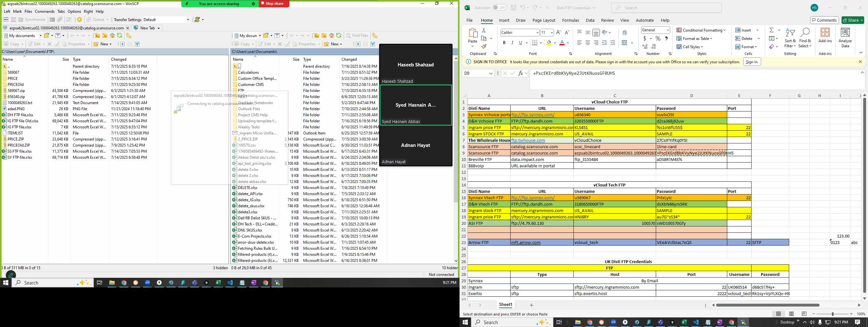Click the mft.arrow.com link in Arrow FTP row
868x327 pixels.
click(526, 242)
